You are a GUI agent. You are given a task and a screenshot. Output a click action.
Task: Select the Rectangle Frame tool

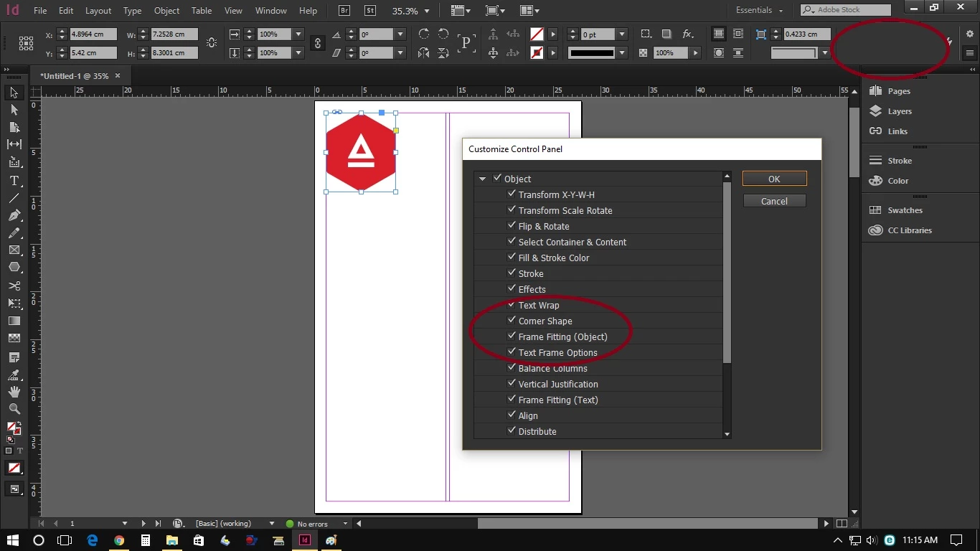pos(14,250)
